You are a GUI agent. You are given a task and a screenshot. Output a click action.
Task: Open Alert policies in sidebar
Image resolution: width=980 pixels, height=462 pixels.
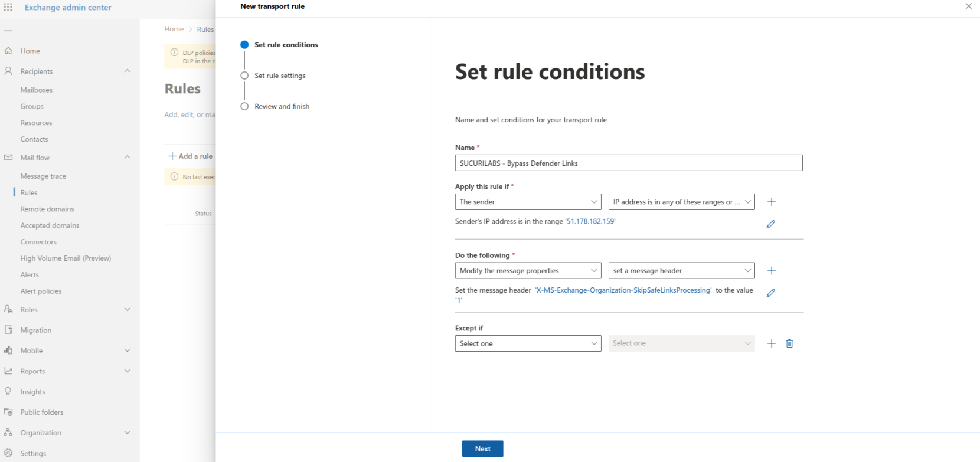click(41, 291)
